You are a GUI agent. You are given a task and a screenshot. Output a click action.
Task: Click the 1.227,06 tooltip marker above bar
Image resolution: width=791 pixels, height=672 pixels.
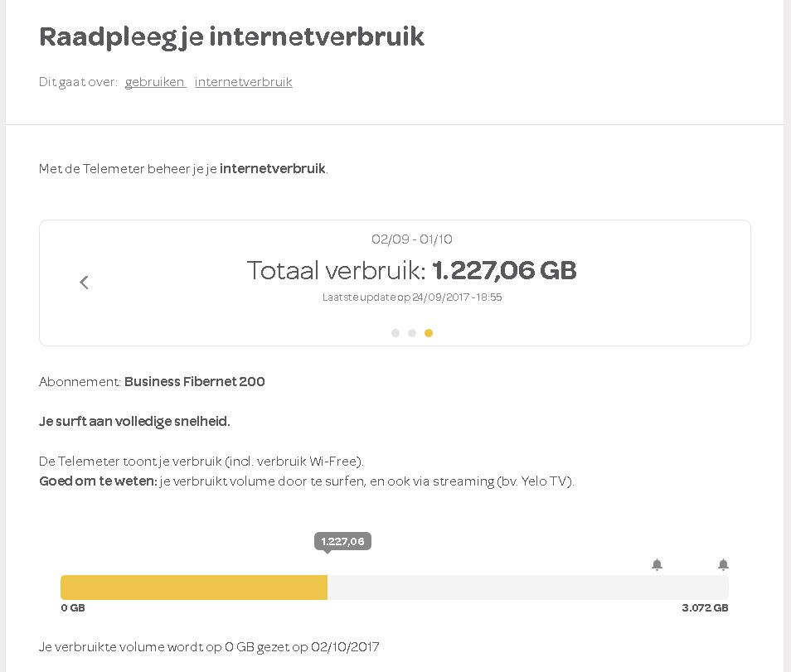coord(342,542)
